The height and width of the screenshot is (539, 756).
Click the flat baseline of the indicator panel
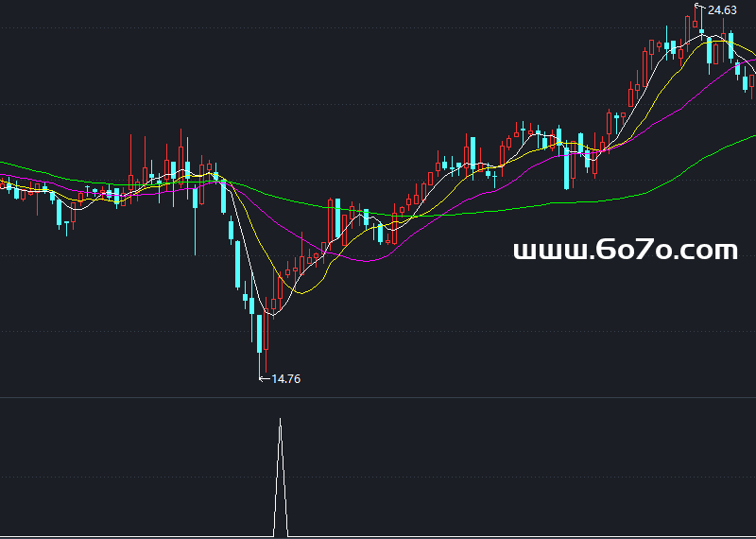[472, 537]
